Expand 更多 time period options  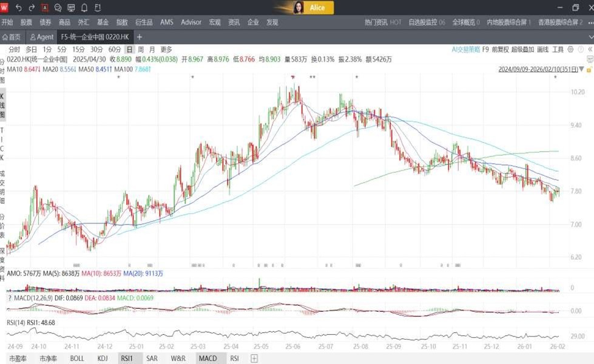point(166,49)
